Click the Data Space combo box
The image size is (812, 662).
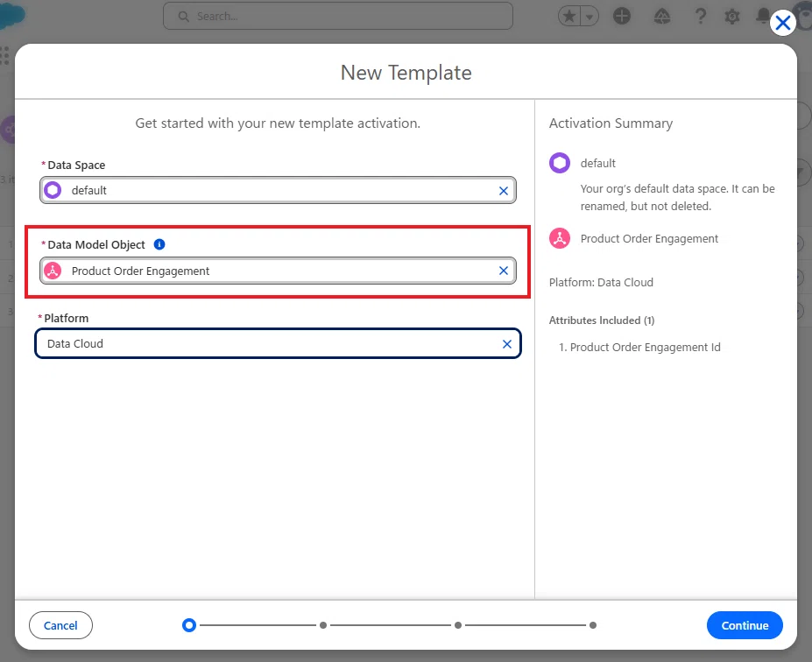(x=278, y=191)
